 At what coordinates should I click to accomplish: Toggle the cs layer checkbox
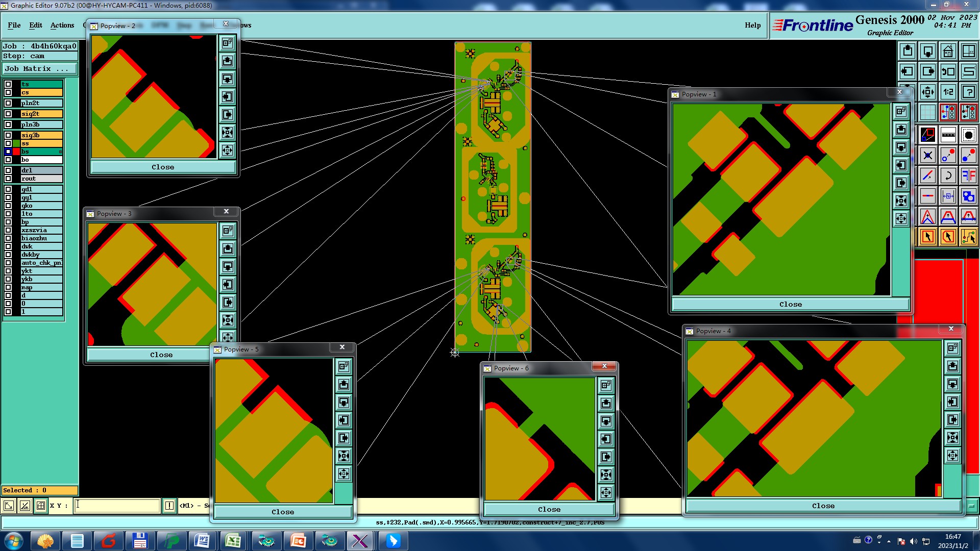pos(8,92)
